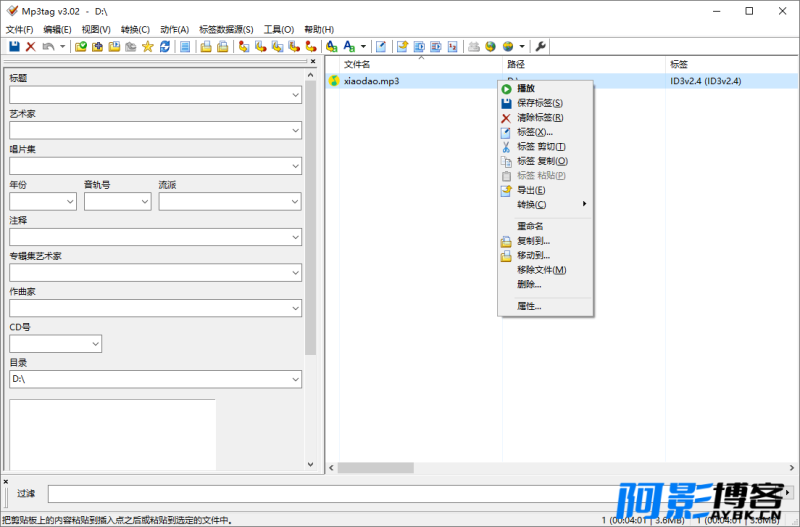This screenshot has height=527, width=800.
Task: Close the tag panel with its X button
Action: [313, 61]
